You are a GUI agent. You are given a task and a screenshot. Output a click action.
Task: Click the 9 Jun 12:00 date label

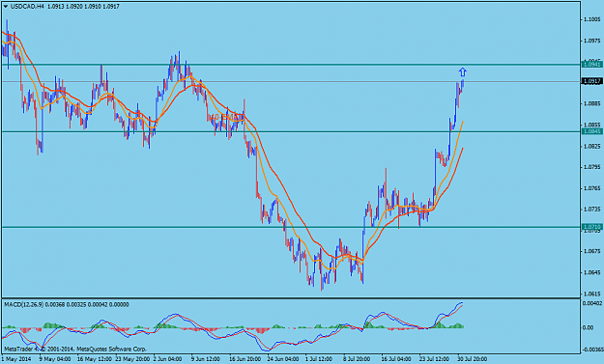(206, 359)
